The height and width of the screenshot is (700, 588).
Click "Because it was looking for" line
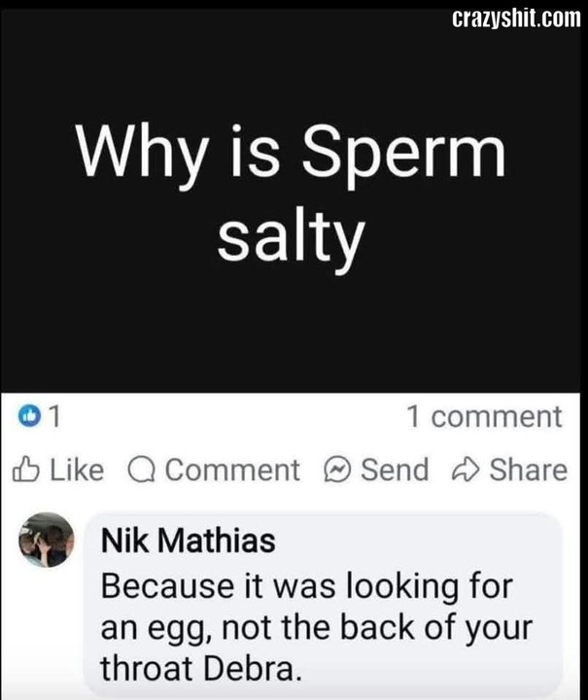307,586
